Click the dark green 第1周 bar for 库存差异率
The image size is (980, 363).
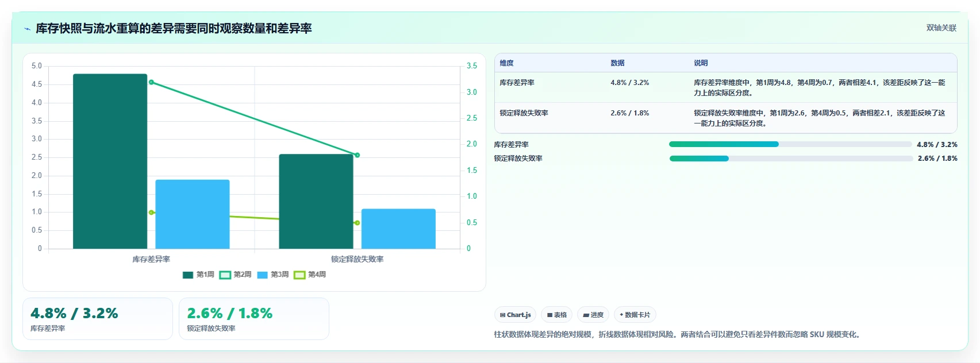pos(110,161)
